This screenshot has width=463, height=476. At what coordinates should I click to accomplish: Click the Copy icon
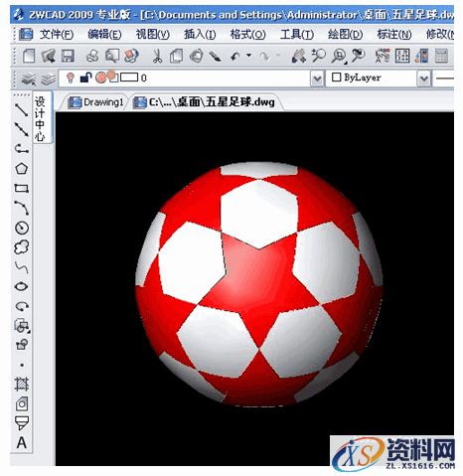click(x=177, y=56)
